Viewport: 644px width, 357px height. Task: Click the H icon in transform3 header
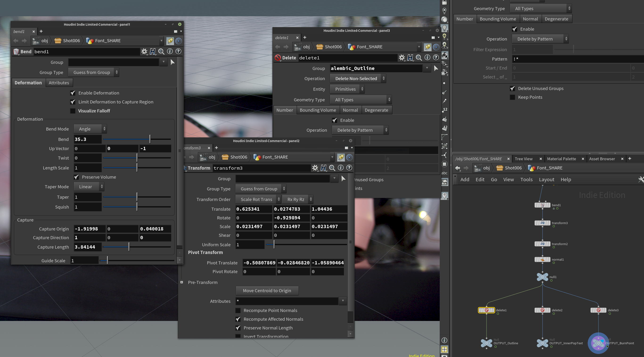coord(324,168)
